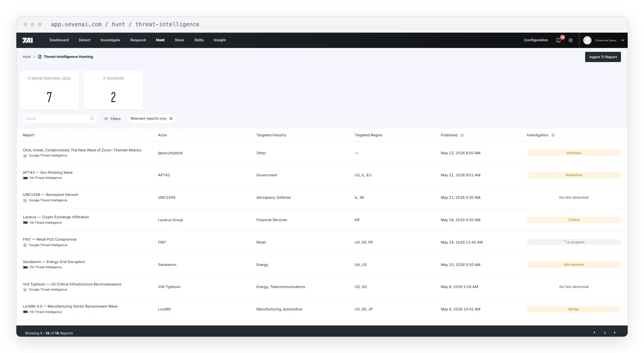The width and height of the screenshot is (644, 353).
Task: Open the Store menu
Action: coord(179,40)
